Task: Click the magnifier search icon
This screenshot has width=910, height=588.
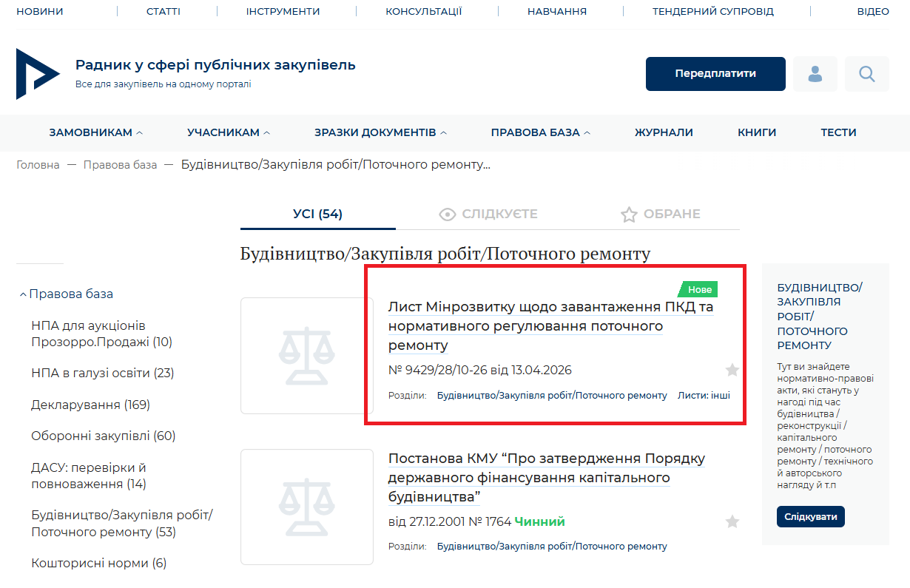Action: [x=866, y=74]
